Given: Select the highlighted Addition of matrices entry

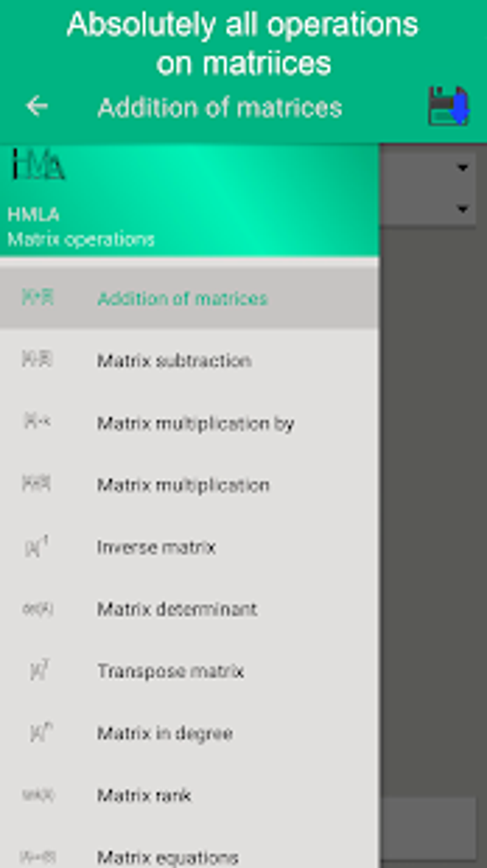Looking at the screenshot, I should tap(183, 298).
